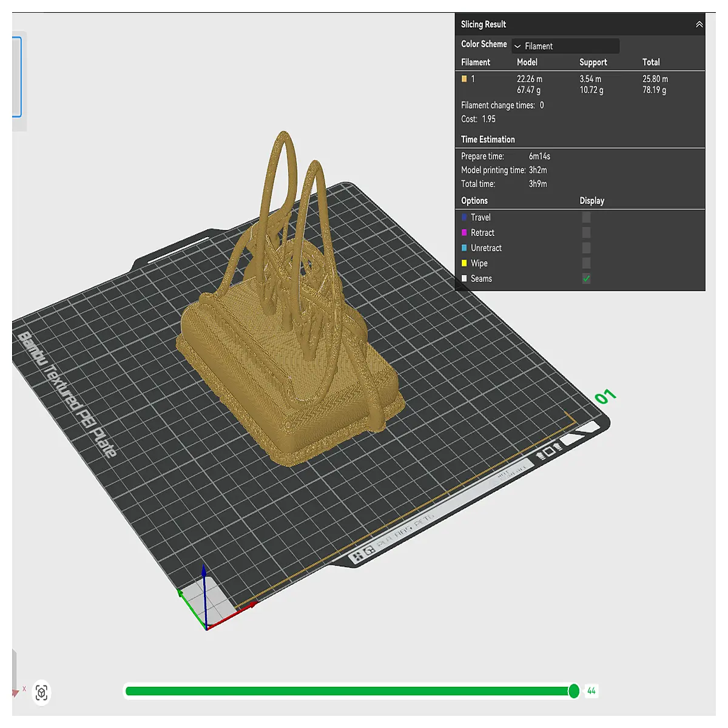The width and height of the screenshot is (728, 728).
Task: Click the "Display" column header
Action: (x=592, y=200)
